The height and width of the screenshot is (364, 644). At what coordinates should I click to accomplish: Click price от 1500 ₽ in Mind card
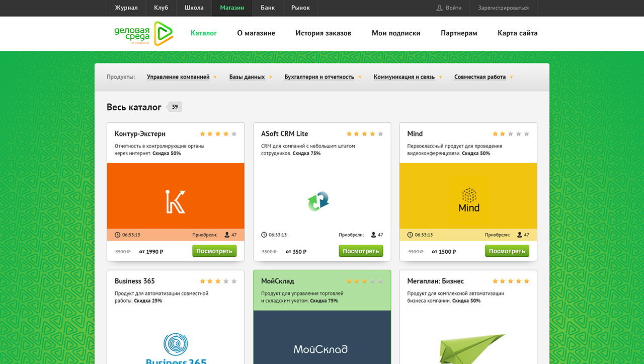tap(444, 252)
